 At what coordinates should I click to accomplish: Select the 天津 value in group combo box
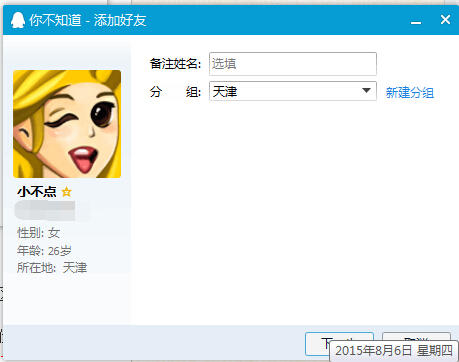point(225,91)
